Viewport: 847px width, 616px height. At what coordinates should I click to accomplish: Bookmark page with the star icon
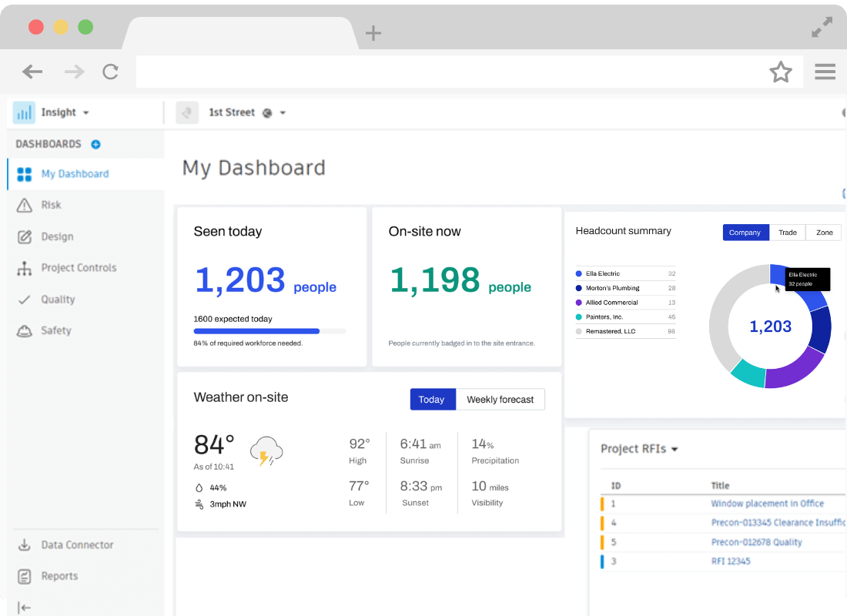[780, 72]
